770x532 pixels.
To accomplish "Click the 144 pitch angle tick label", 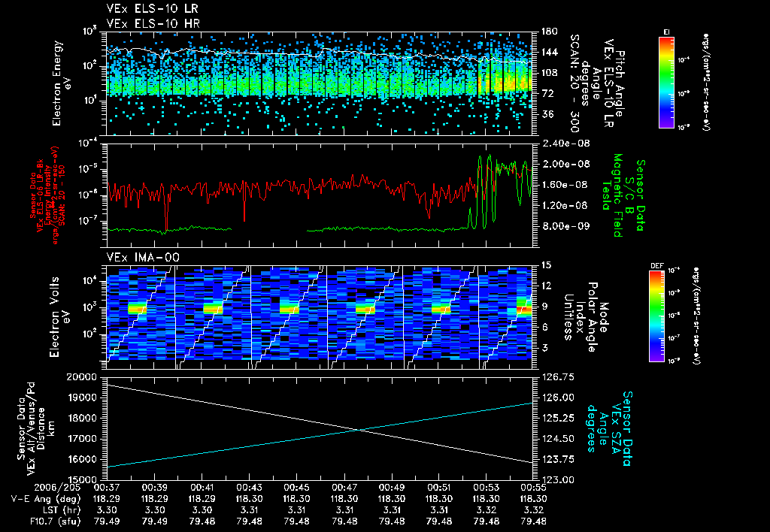I will point(549,52).
